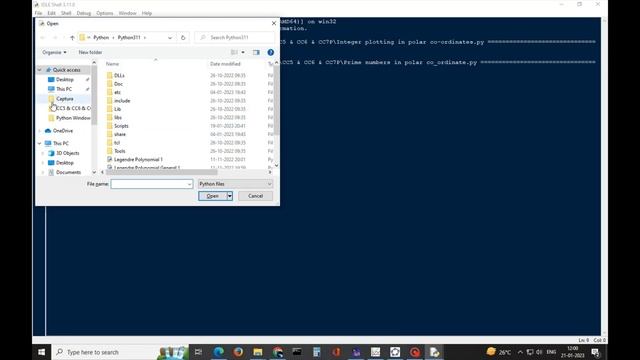Open IDLE Window menu

[127, 13]
